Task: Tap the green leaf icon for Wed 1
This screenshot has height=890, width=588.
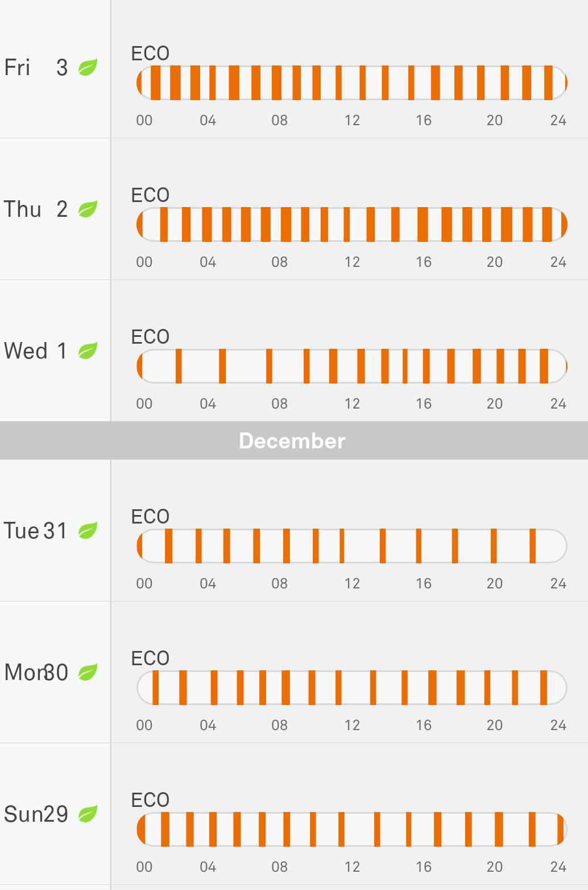Action: (x=88, y=351)
